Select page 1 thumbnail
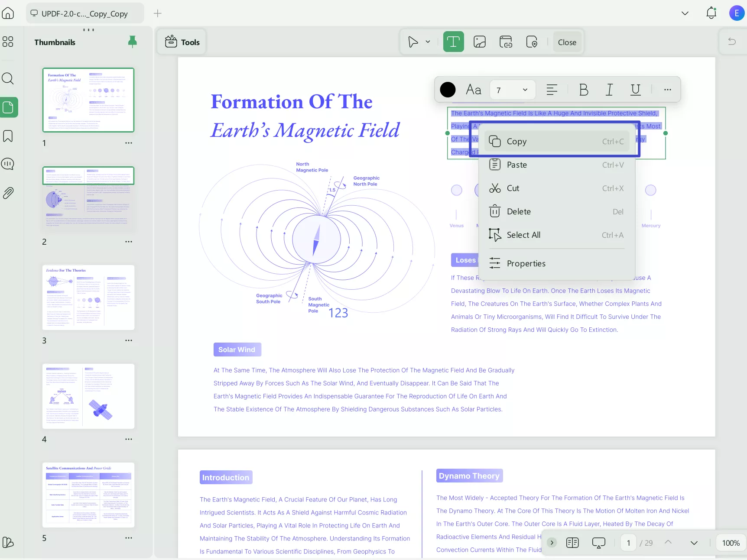The height and width of the screenshot is (560, 747). click(x=88, y=100)
